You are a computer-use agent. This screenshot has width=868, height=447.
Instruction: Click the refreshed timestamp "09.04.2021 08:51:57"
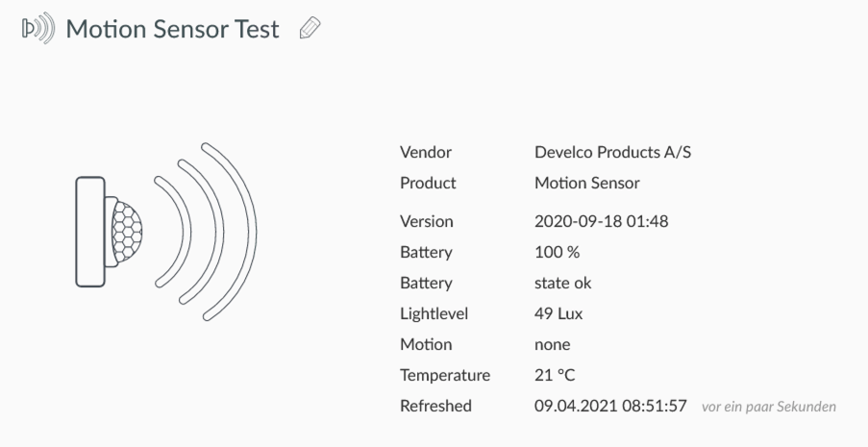(x=610, y=406)
